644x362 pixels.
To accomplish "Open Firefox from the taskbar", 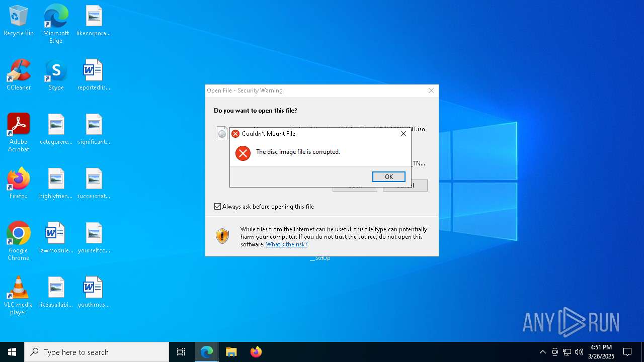I will pyautogui.click(x=256, y=352).
